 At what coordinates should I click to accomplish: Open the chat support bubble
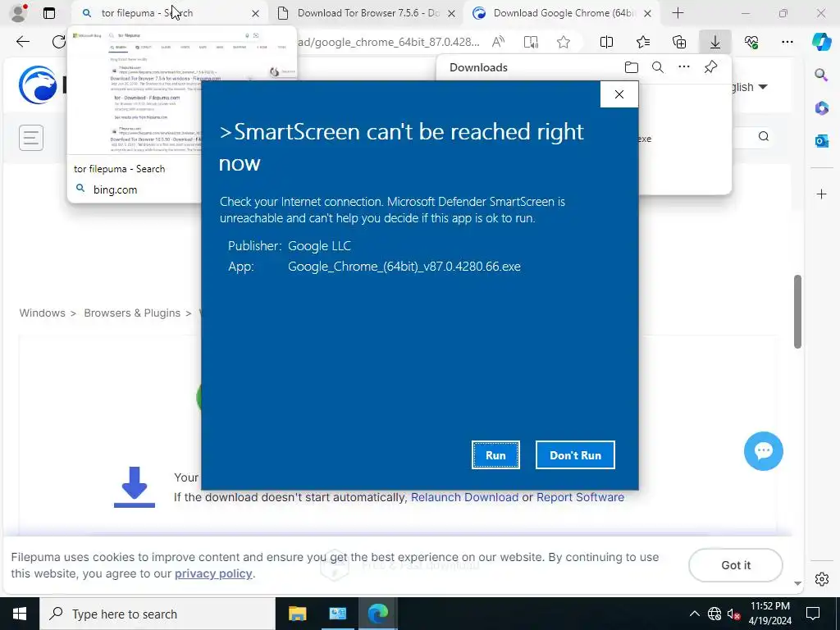coord(764,451)
